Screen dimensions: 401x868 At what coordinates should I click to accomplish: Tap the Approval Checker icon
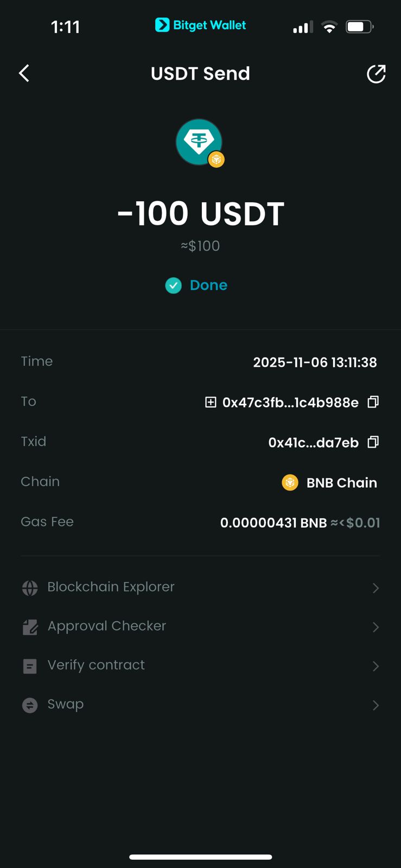coord(30,627)
